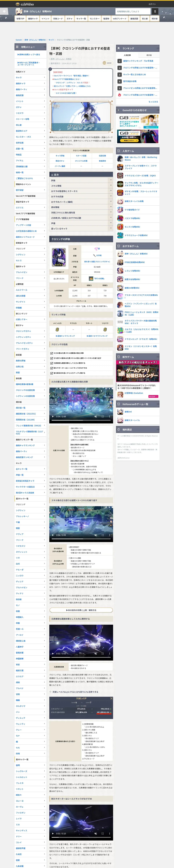Open 攻略TOP in the navigation bar
The image size is (174, 868).
tap(20, 19)
